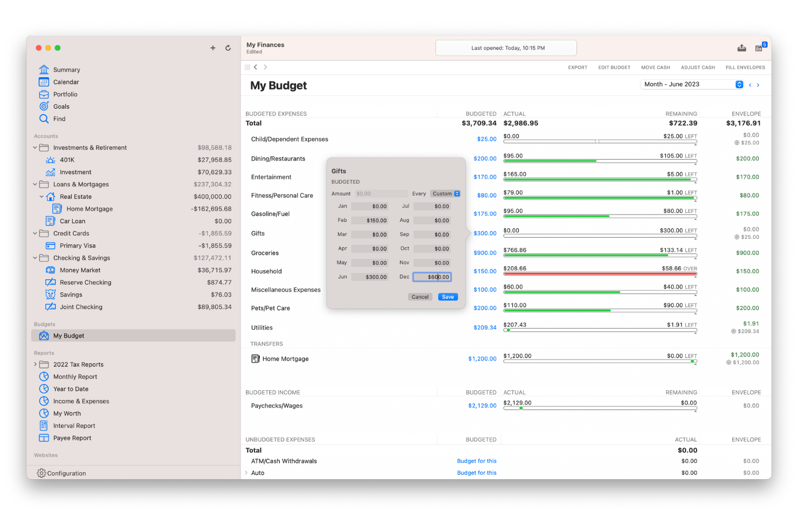Screen dimensions: 798x532
Task: Select the Goals target icon
Action: tap(44, 106)
